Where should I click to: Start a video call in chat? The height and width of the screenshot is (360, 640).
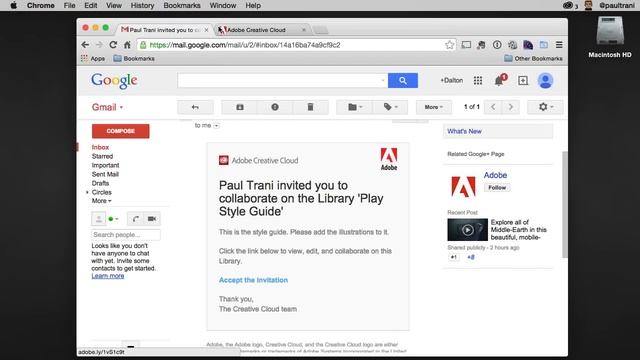(x=152, y=219)
